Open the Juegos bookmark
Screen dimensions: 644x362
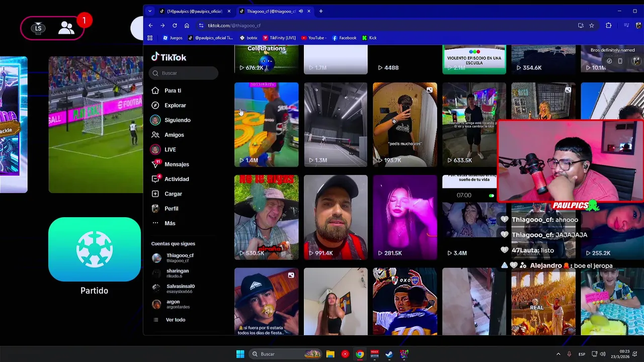[x=172, y=38]
